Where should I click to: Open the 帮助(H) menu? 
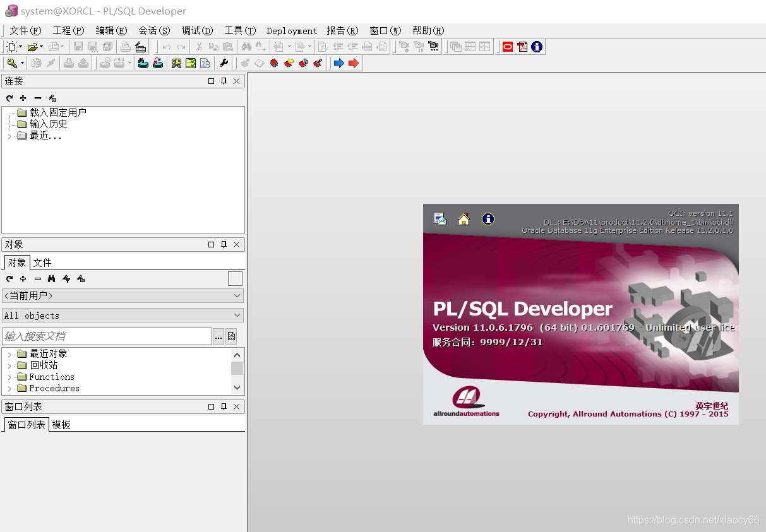click(428, 30)
